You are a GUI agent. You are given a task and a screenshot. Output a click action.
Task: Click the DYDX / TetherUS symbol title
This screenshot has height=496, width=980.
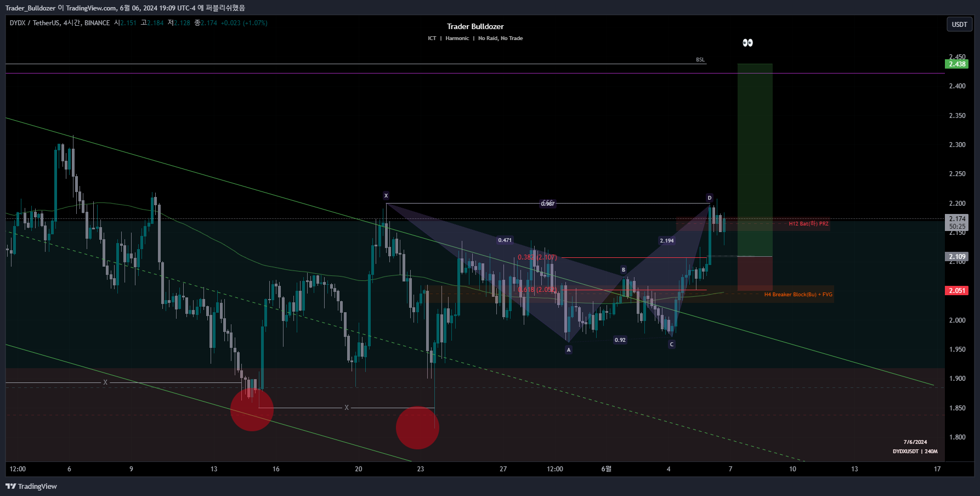[35, 23]
